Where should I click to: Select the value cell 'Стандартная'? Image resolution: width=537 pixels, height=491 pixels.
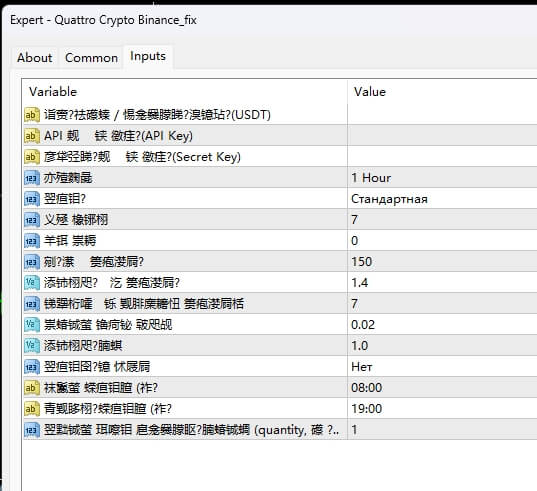[x=442, y=199]
